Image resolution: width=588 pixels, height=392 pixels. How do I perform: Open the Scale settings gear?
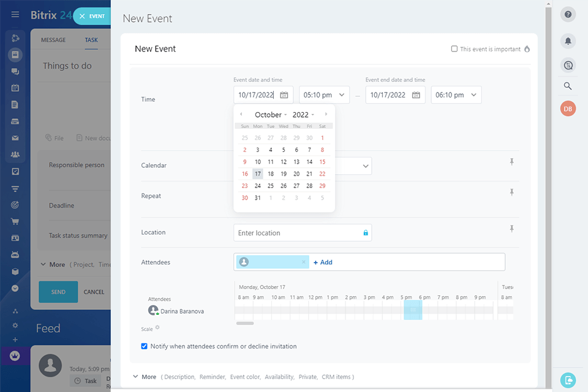[157, 327]
